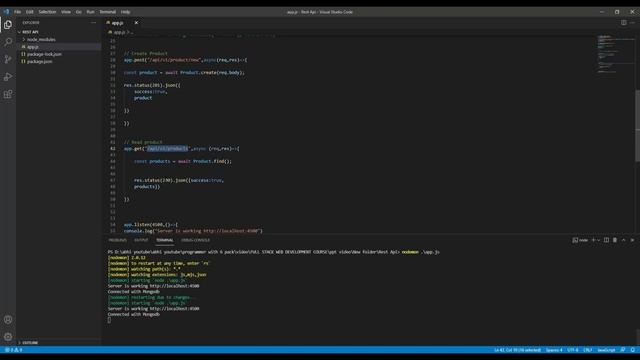Click the line and column status indicator

(517, 350)
